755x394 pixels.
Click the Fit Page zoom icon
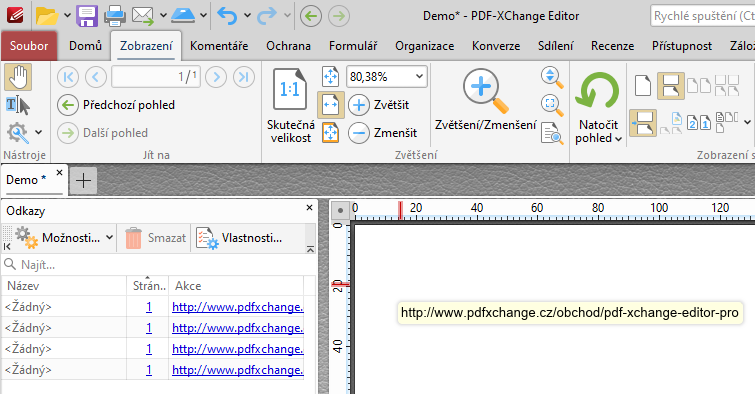330,77
